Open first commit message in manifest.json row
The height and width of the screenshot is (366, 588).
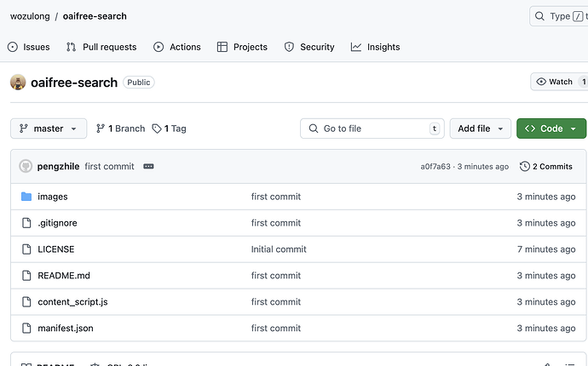click(x=276, y=329)
